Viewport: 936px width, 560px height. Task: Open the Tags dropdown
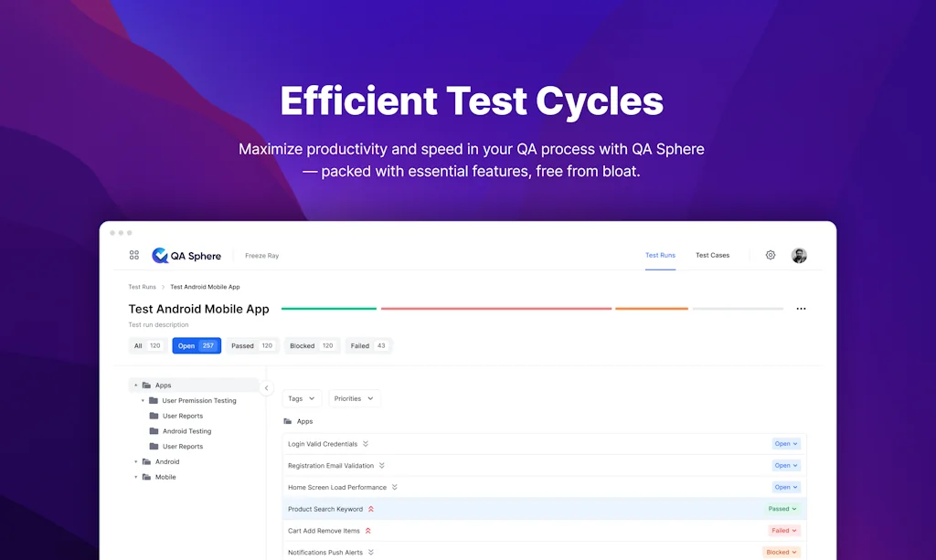click(x=302, y=398)
